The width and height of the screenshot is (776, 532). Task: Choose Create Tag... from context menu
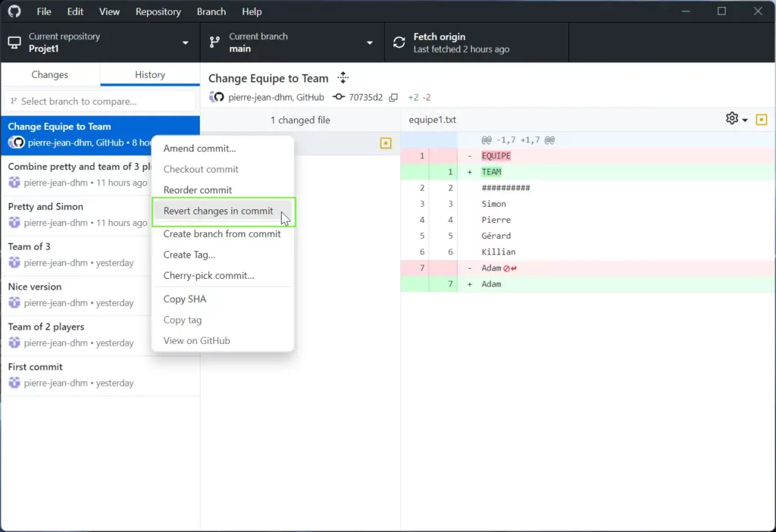(x=223, y=255)
